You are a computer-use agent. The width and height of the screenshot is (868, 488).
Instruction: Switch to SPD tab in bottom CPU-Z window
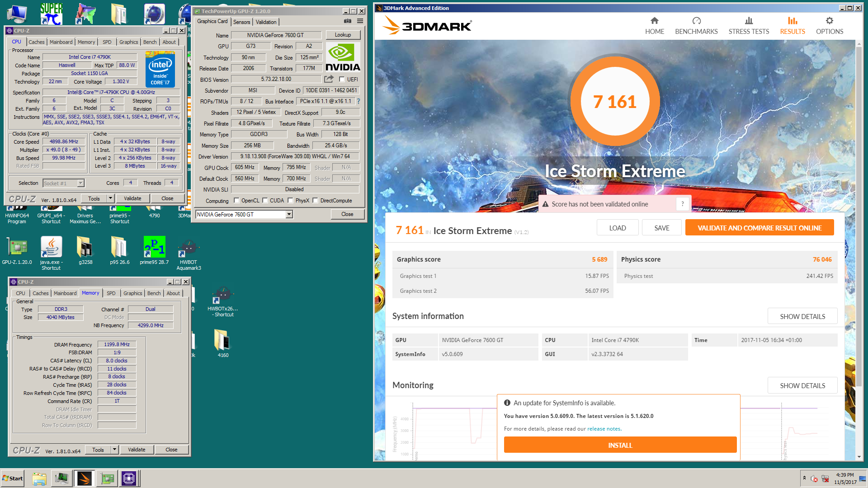coord(111,293)
